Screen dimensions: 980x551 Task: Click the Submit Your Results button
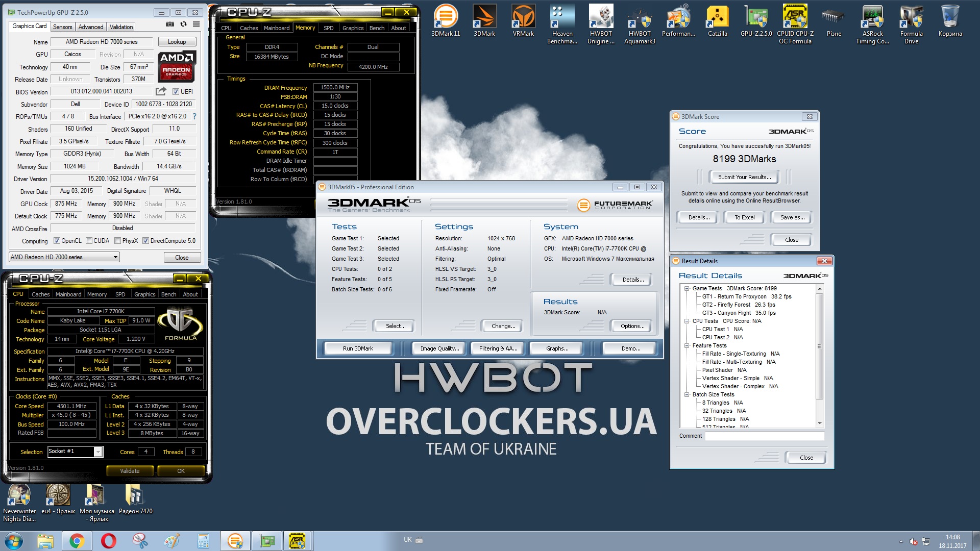pyautogui.click(x=744, y=177)
